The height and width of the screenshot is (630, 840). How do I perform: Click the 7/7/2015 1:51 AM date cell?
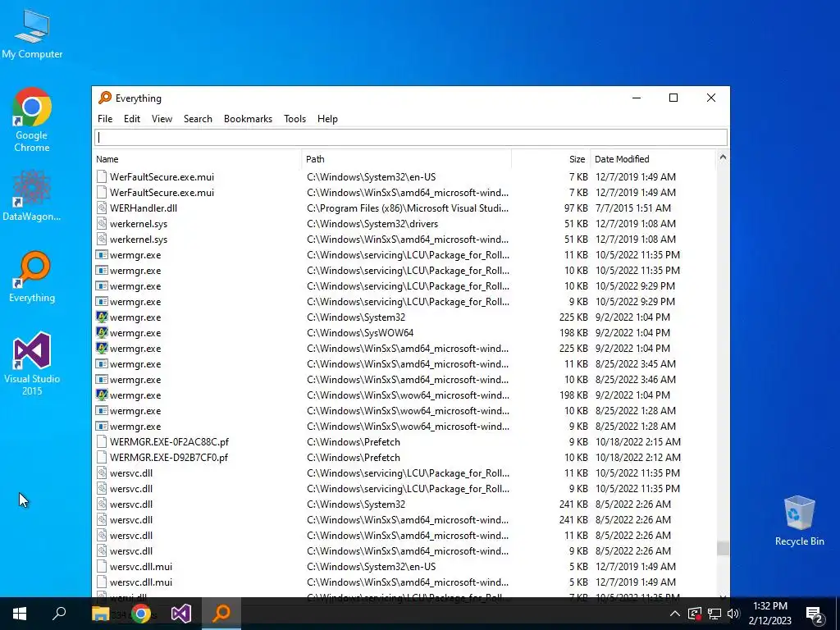(633, 208)
